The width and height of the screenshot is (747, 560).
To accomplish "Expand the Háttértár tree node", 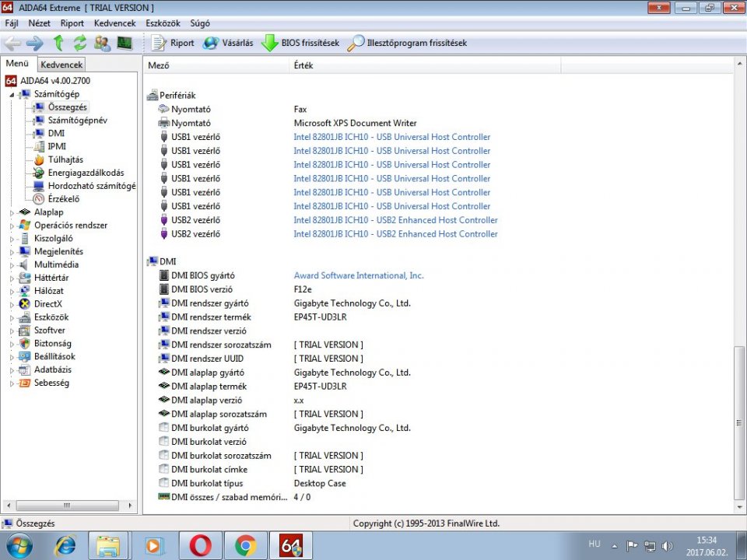I will click(x=12, y=278).
